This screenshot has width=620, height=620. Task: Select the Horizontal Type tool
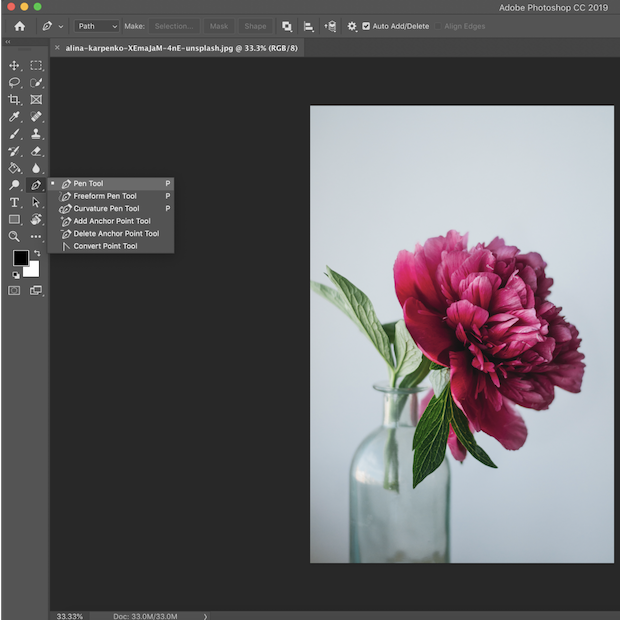[14, 202]
